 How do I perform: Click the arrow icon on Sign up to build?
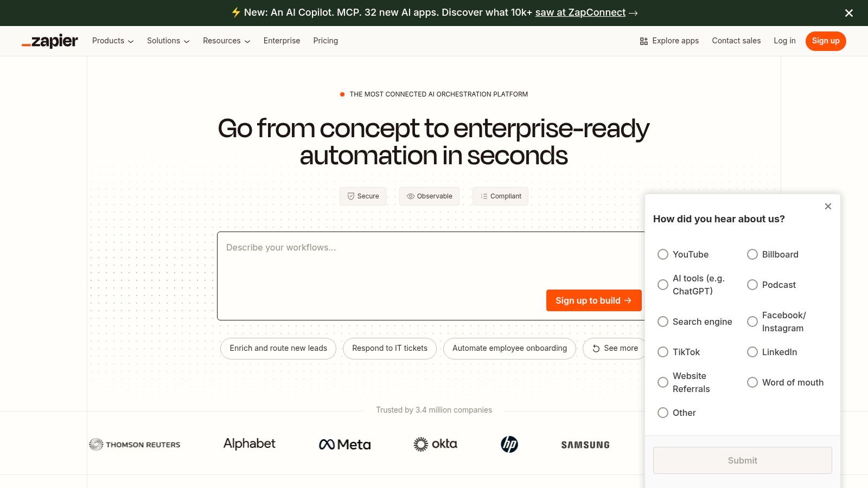[x=628, y=300]
